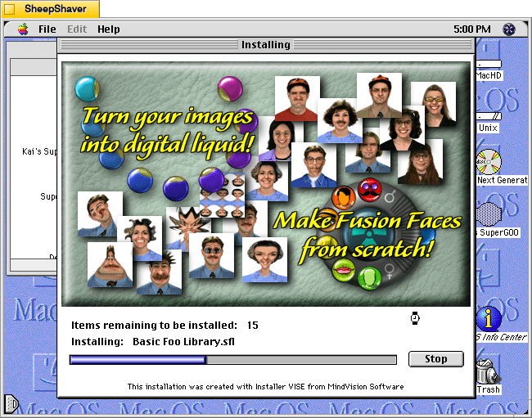Click the Installer VISE credit text

266,386
